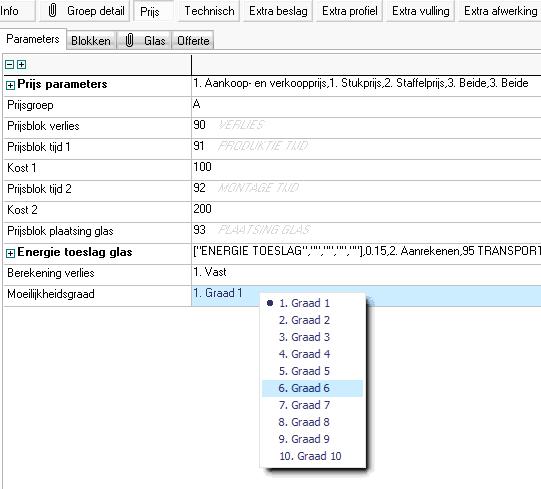Open the Extra vulling tab
The width and height of the screenshot is (541, 489).
[421, 11]
